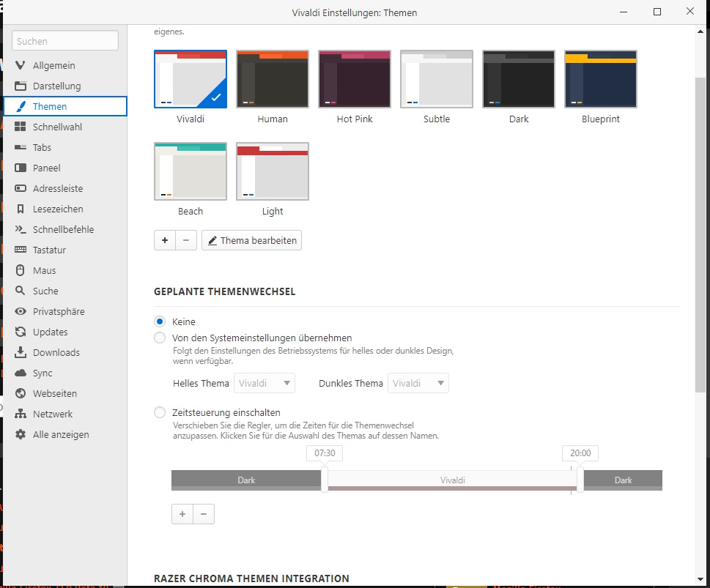Remove a schedule time with minus button
This screenshot has height=588, width=710.
click(204, 514)
